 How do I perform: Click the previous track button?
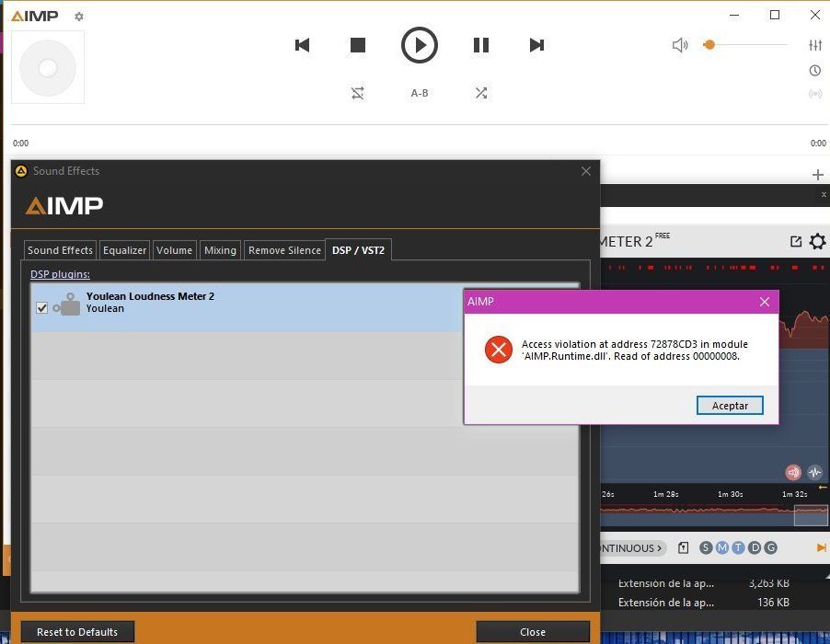click(x=302, y=45)
